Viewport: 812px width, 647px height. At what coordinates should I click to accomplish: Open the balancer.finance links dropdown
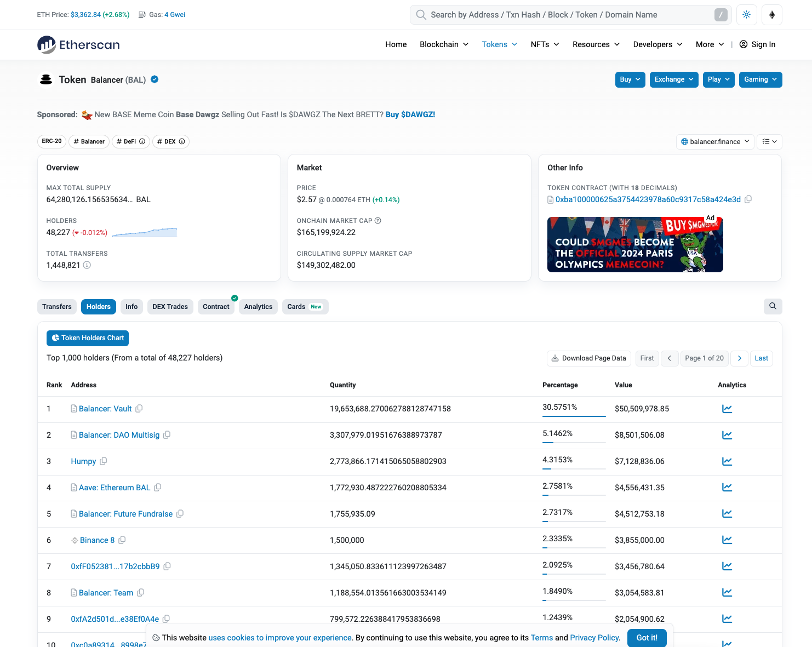(x=714, y=142)
